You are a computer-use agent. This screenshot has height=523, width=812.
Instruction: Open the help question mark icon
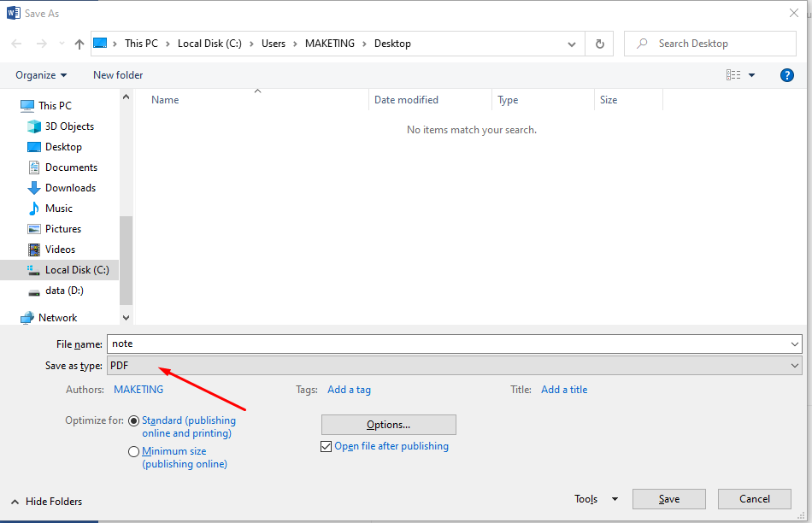[x=786, y=75]
